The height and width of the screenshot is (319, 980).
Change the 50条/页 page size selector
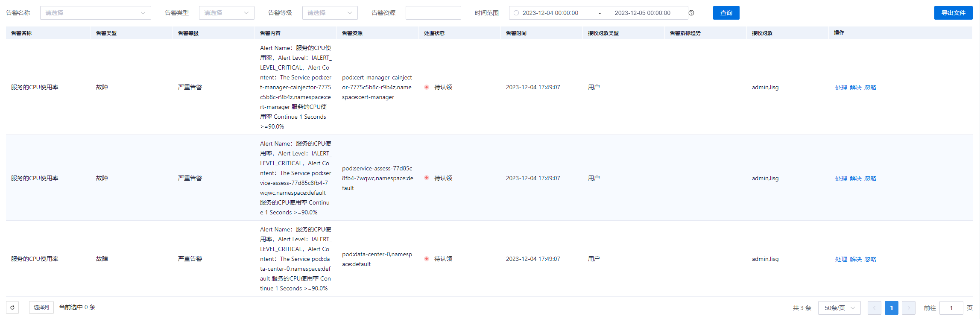tap(839, 308)
